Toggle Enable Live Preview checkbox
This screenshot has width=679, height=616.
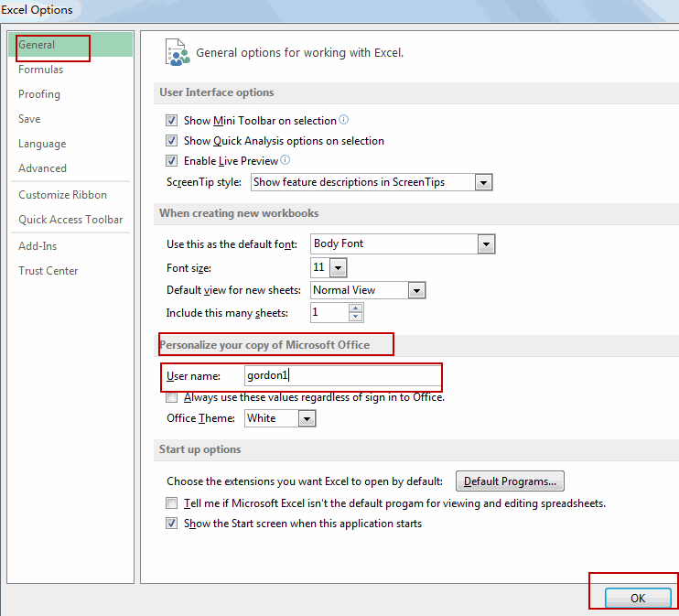coord(171,161)
